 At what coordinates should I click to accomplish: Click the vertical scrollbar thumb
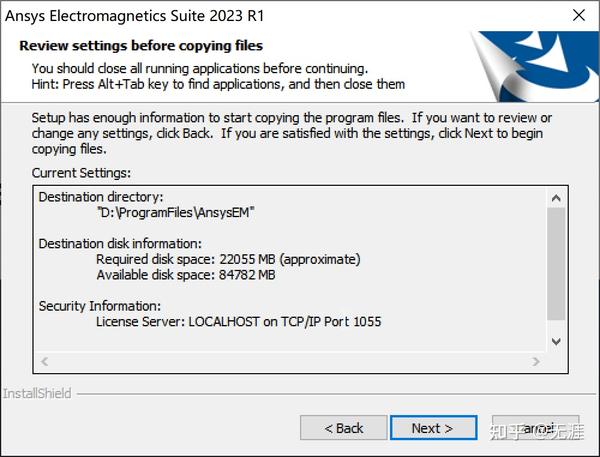click(x=556, y=264)
